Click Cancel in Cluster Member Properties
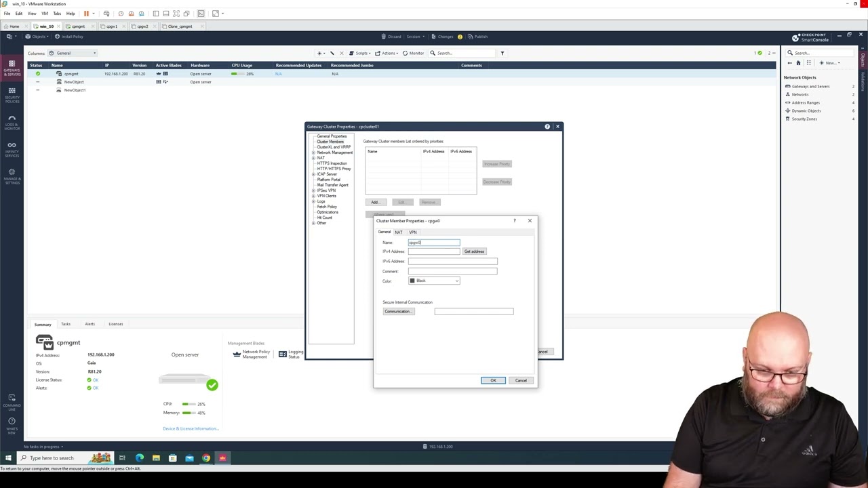868x488 pixels. [x=521, y=380]
